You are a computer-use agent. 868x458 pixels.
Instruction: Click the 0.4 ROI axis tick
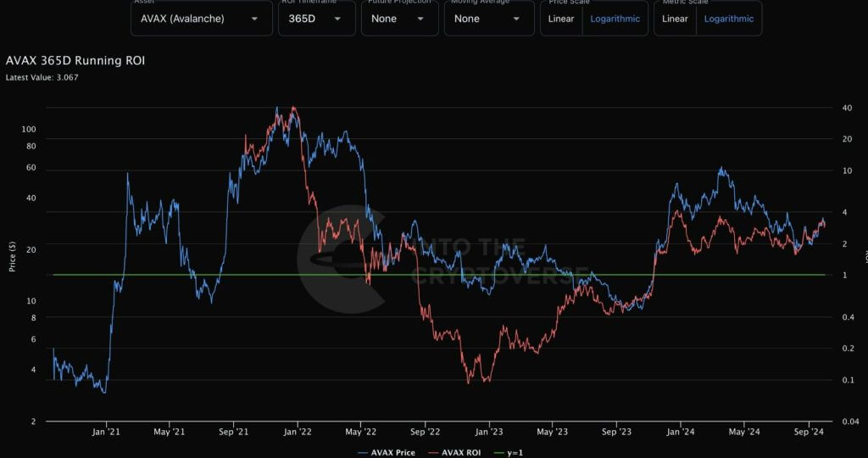848,317
